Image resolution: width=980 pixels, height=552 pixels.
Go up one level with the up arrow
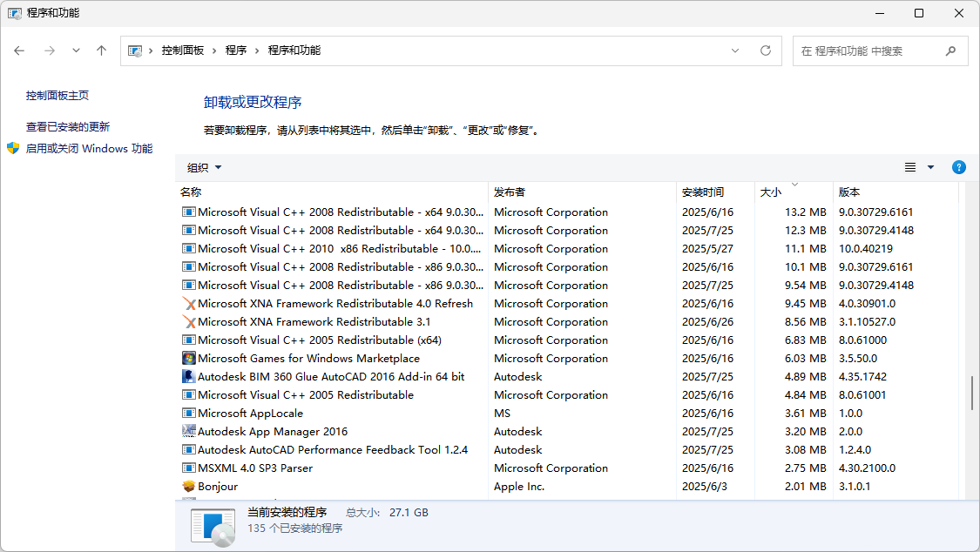[x=101, y=50]
